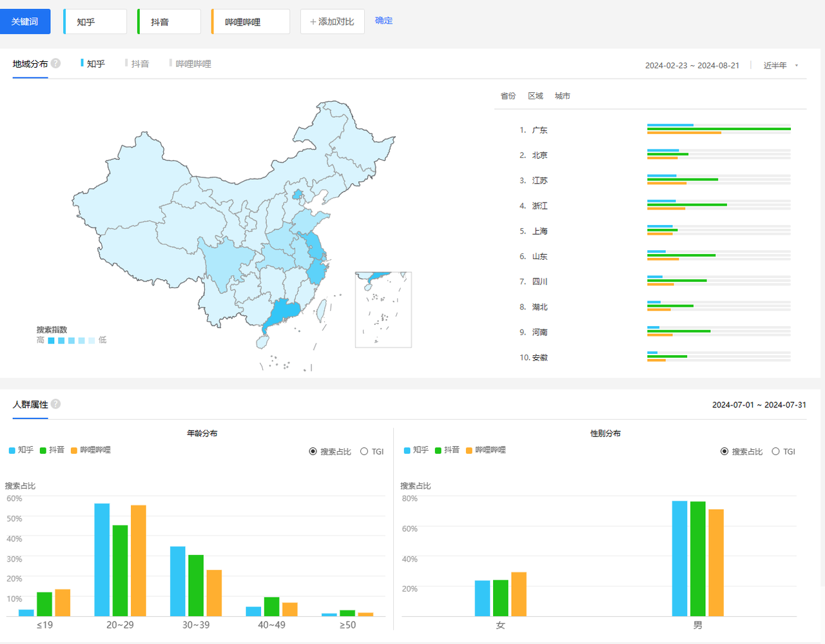Click the 确定 link
Image resolution: width=825 pixels, height=644 pixels.
tap(383, 21)
